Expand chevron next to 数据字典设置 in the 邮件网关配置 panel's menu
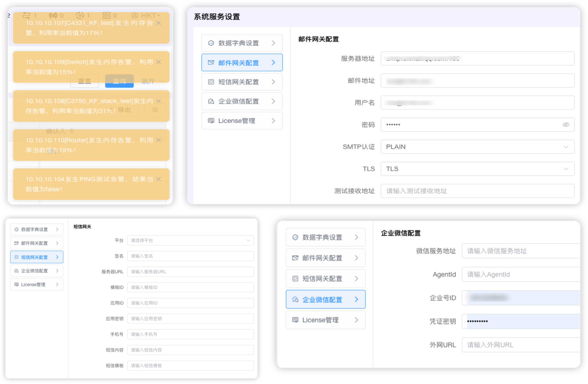The image size is (588, 384). click(x=273, y=43)
